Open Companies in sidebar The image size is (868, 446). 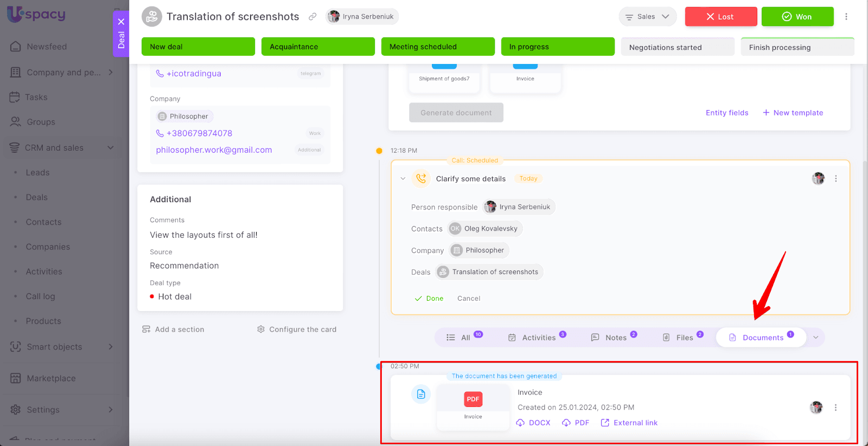[48, 247]
